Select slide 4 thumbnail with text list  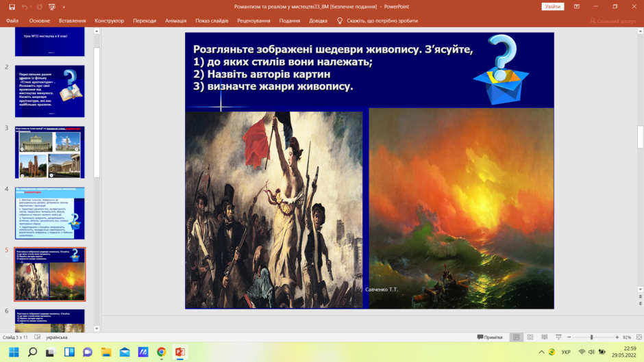[x=50, y=213]
